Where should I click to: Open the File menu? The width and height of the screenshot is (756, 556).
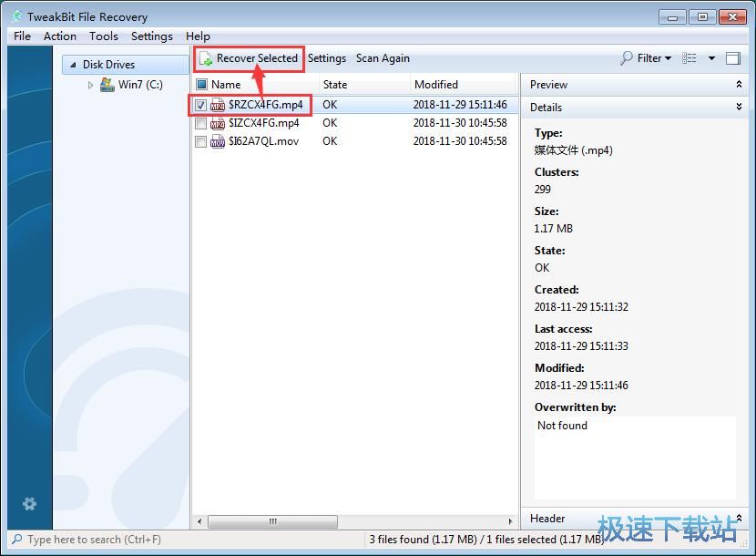point(22,36)
